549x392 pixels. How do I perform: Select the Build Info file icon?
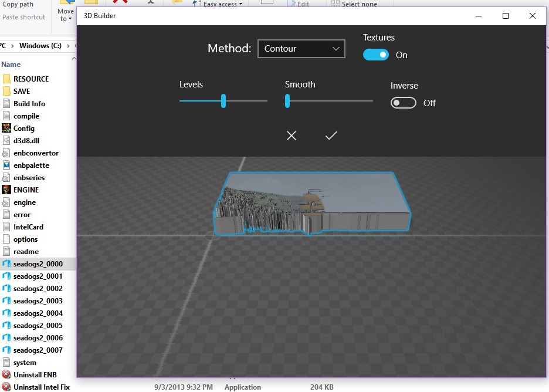click(6, 104)
